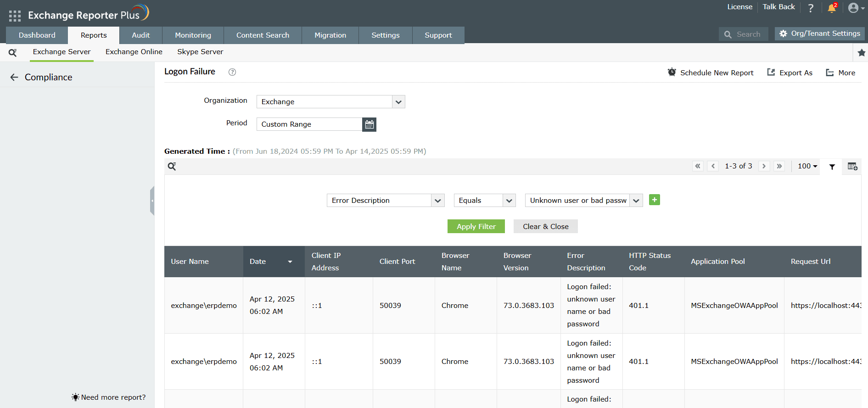868x408 pixels.
Task: Change rows per page from 100
Action: click(x=807, y=166)
